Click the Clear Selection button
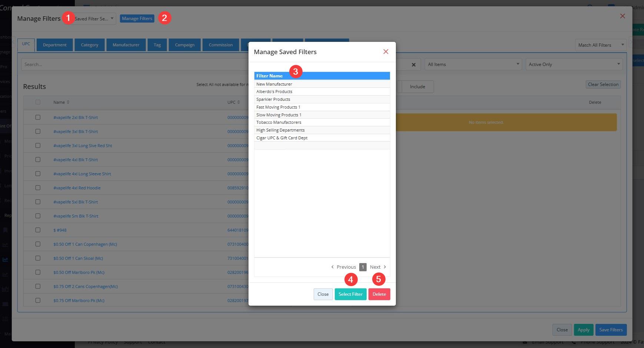 pyautogui.click(x=603, y=84)
